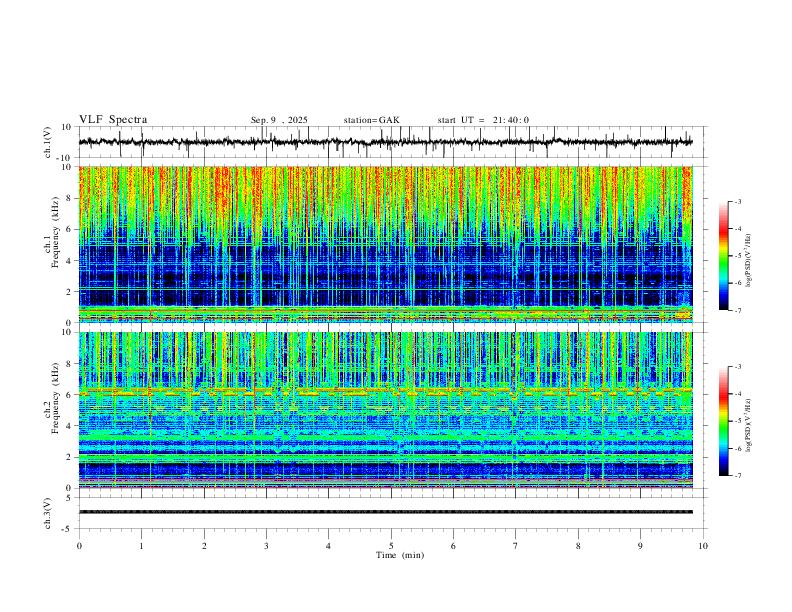Click the lower color bar's log(PSD) label

tap(748, 425)
